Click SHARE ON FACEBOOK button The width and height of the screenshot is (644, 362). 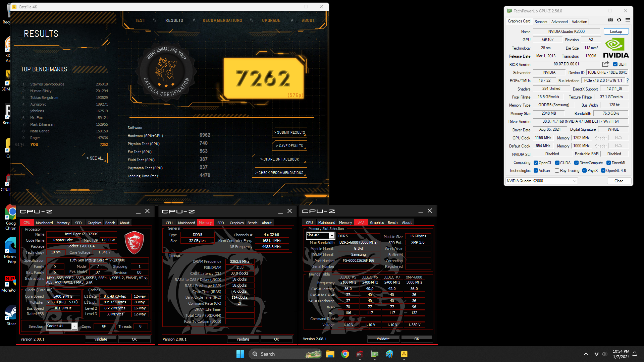[x=279, y=159]
